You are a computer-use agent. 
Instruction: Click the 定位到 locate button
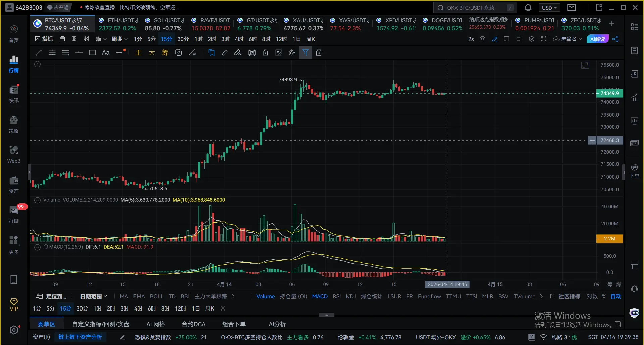[52, 296]
